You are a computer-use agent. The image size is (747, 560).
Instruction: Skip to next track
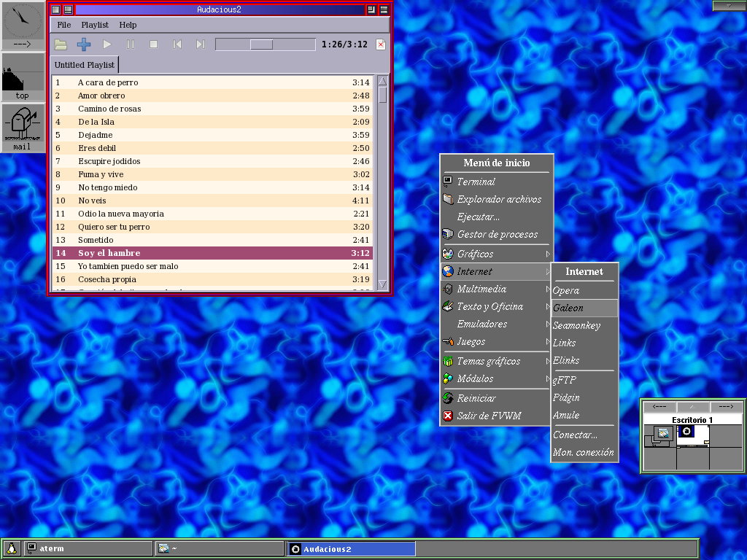coord(200,44)
